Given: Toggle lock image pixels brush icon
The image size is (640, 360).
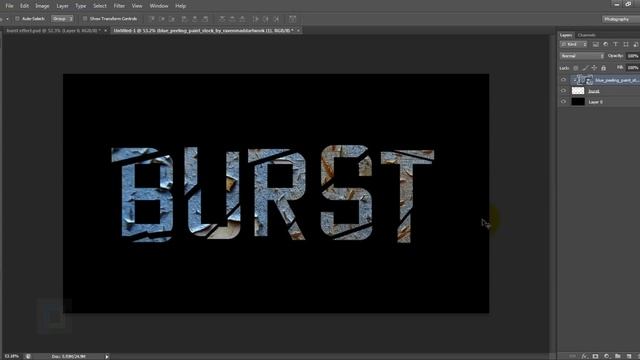Looking at the screenshot, I should [x=585, y=68].
